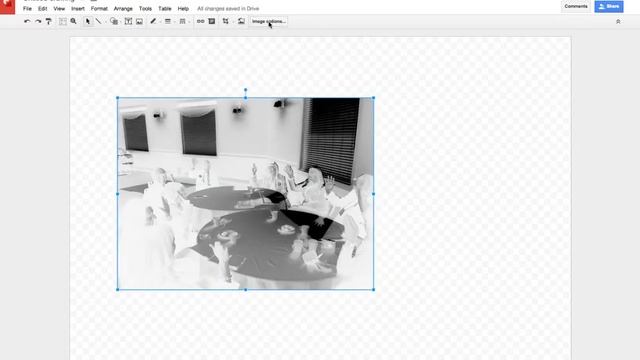Select the inverted restaurant photo

tap(245, 193)
